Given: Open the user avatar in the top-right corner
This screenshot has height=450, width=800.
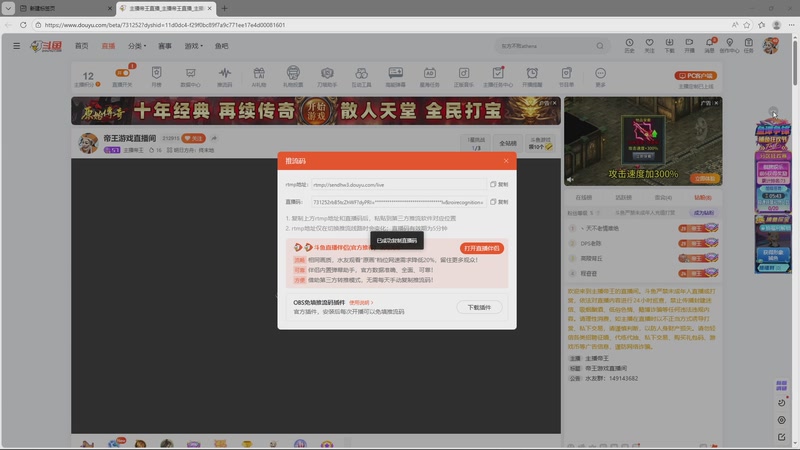Looking at the screenshot, I should [x=771, y=45].
